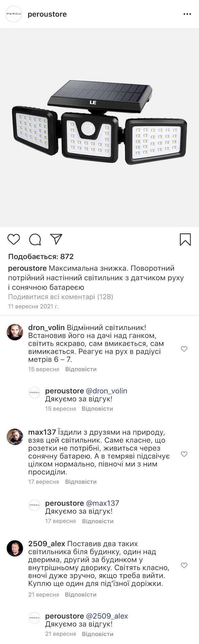The height and width of the screenshot is (644, 199).
Task: Like the post with the heart icon
Action: point(13,239)
